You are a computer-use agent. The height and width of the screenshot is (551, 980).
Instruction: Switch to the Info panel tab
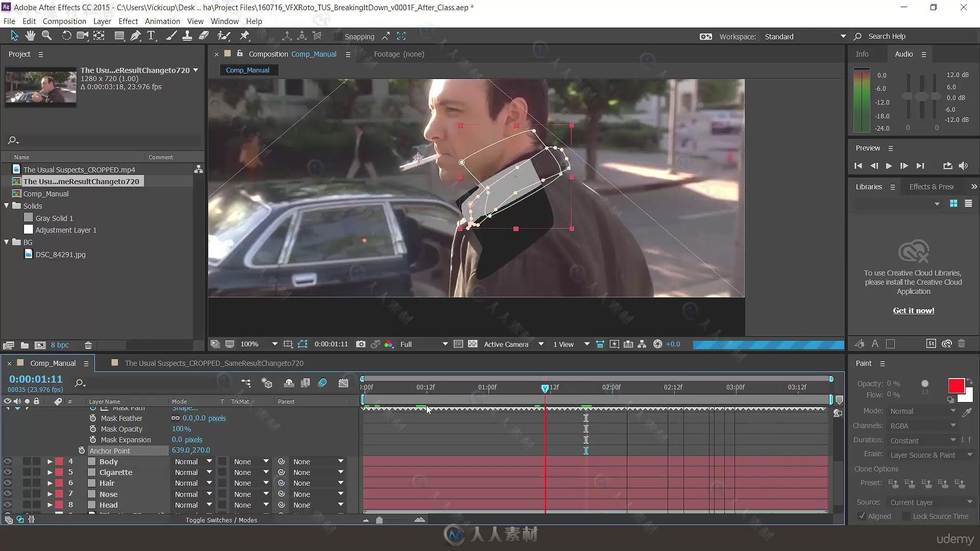tap(862, 54)
